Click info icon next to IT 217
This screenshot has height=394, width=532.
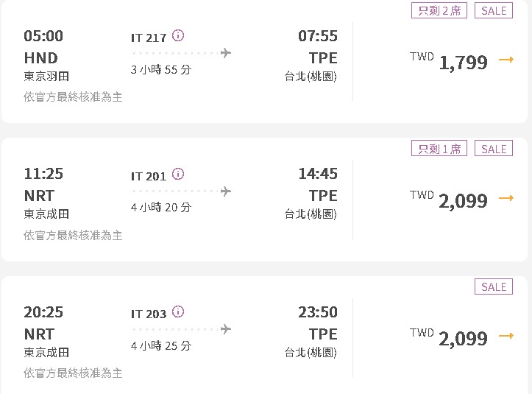tap(178, 36)
